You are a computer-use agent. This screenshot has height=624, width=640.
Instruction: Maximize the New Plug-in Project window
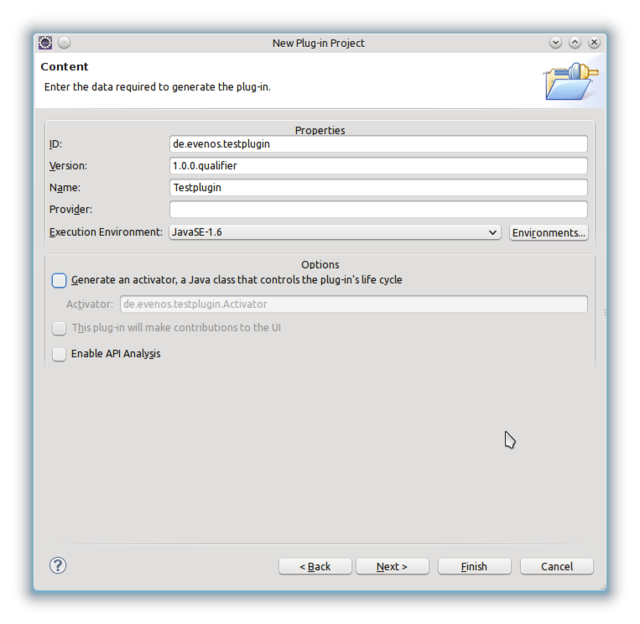[575, 43]
